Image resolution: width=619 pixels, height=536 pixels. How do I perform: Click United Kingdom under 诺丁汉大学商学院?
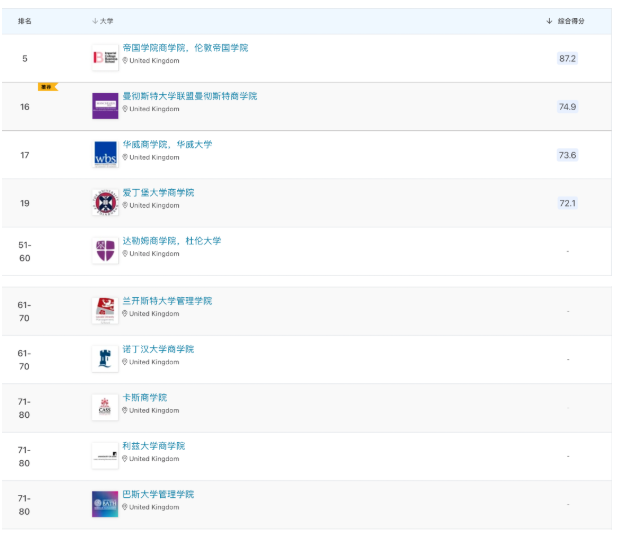154,362
